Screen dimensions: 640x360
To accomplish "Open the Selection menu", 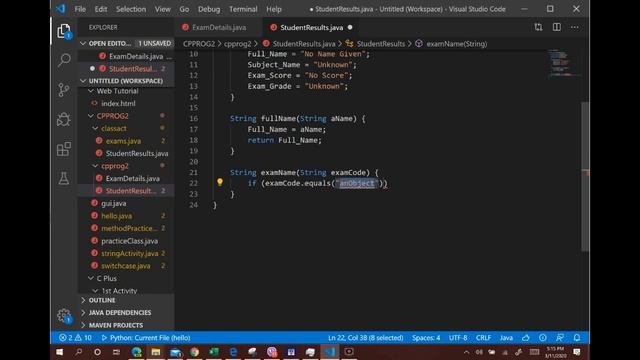I will tap(131, 9).
